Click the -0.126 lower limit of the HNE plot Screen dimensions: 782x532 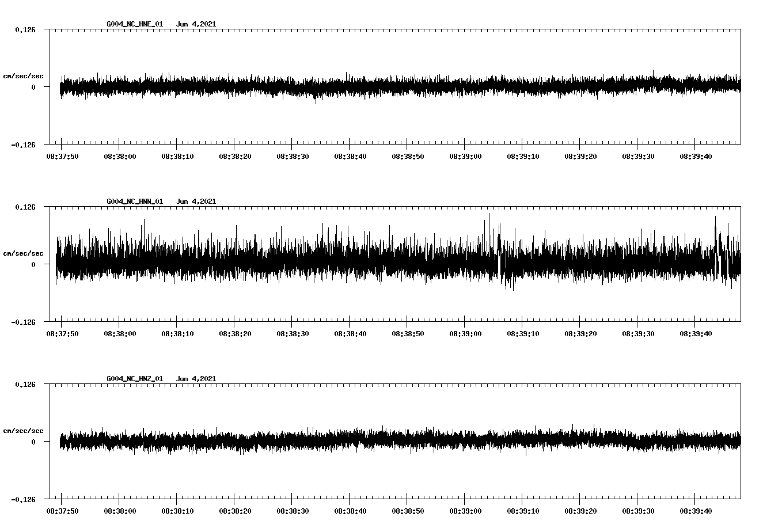[23, 145]
